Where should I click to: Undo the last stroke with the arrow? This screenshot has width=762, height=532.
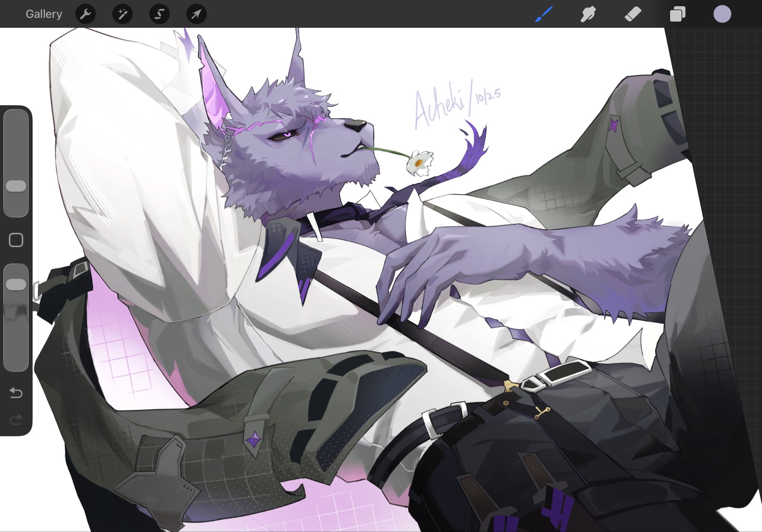point(16,393)
